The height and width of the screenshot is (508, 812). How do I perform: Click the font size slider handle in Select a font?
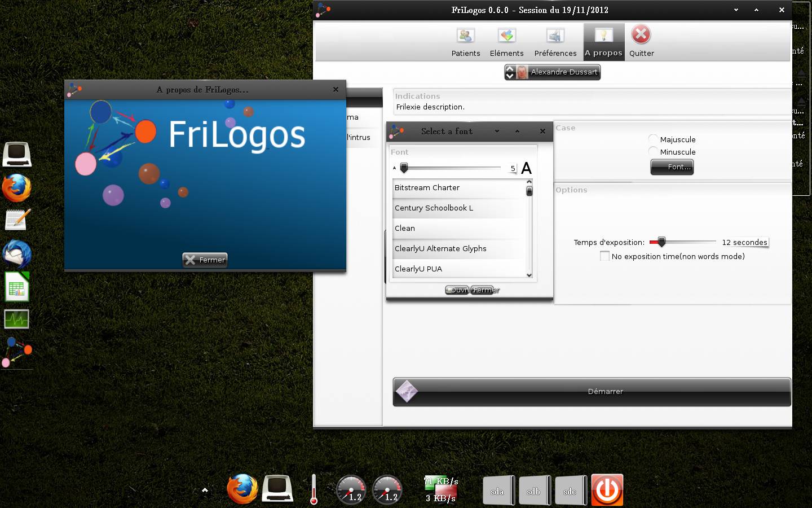coord(404,168)
